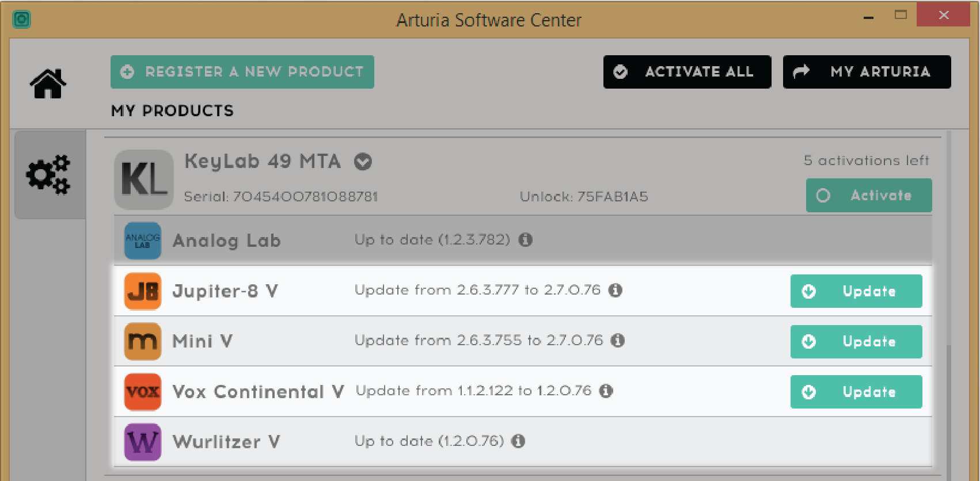Viewport: 980px width, 481px height.
Task: Click the Vox Continental V icon
Action: click(143, 392)
